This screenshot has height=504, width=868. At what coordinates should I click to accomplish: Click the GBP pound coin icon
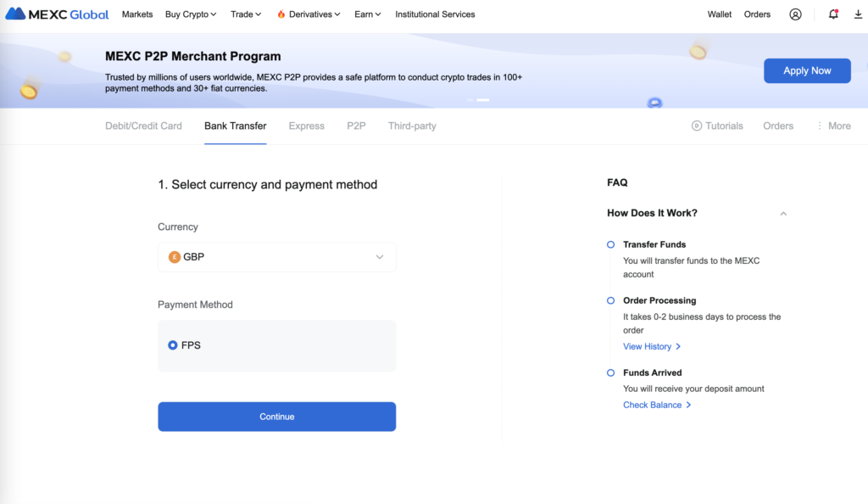[x=175, y=257]
